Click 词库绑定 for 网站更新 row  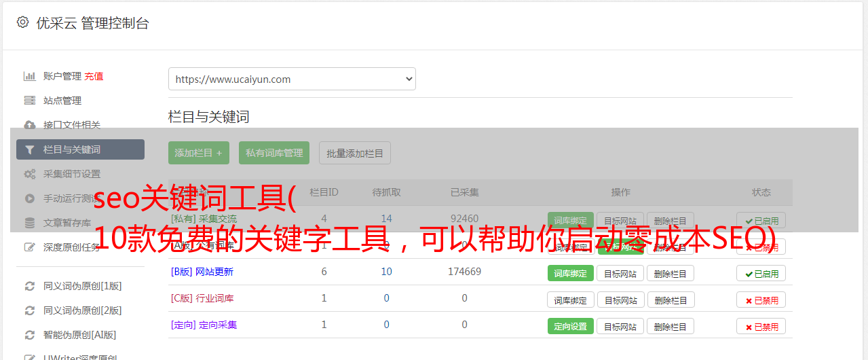571,274
